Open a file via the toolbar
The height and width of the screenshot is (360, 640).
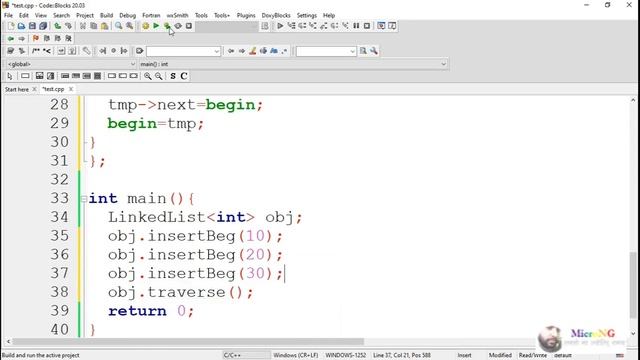point(21,26)
